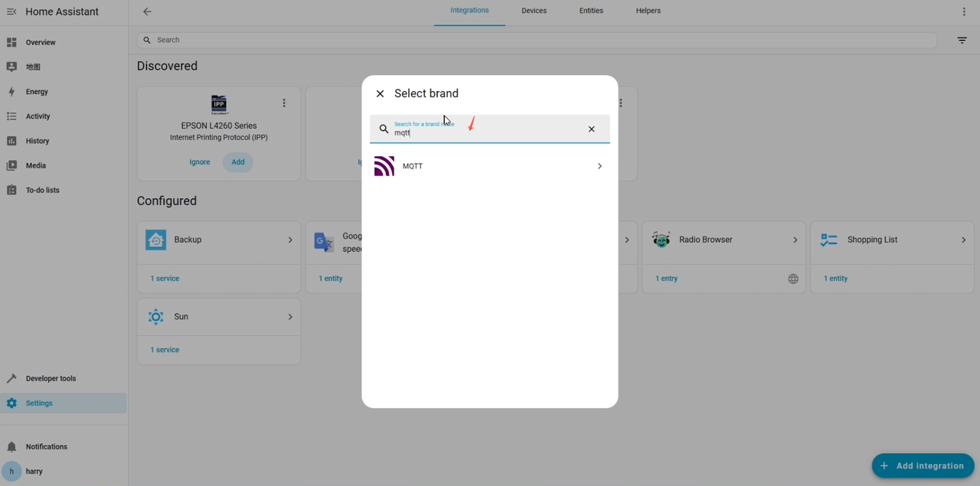980x486 pixels.
Task: Open the top-right overflow menu
Action: pyautogui.click(x=964, y=11)
